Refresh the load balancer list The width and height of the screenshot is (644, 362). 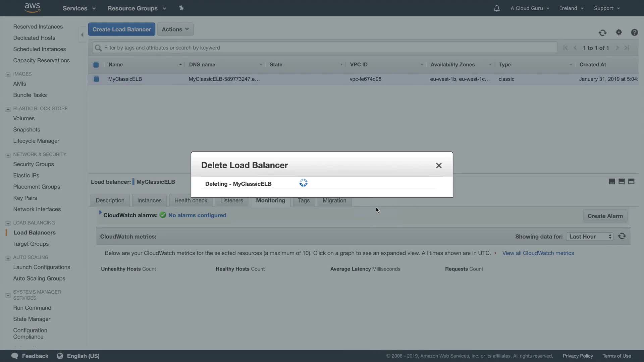click(602, 33)
